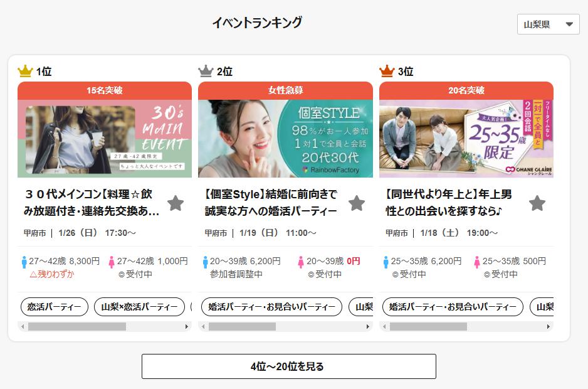Open the 個室STYLE event thumbnail image
The height and width of the screenshot is (389, 588).
click(285, 139)
